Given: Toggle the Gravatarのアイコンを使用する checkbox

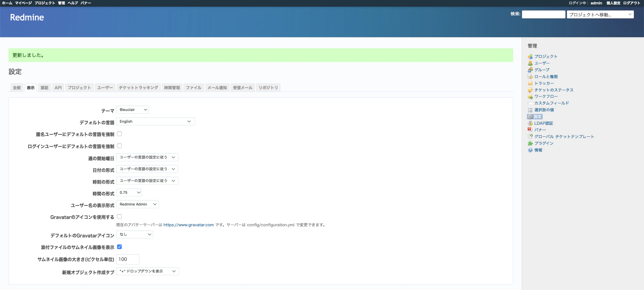Looking at the screenshot, I should click(119, 217).
